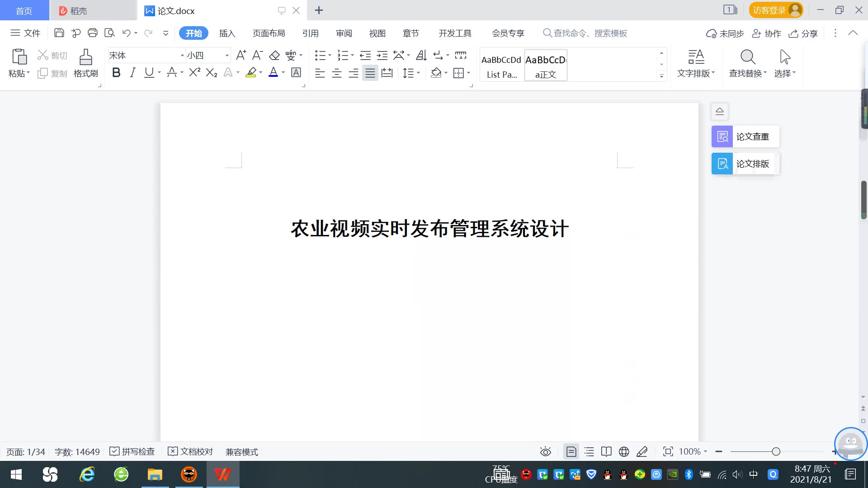Open the 插入 ribbon tab
This screenshot has width=868, height=488.
point(227,33)
